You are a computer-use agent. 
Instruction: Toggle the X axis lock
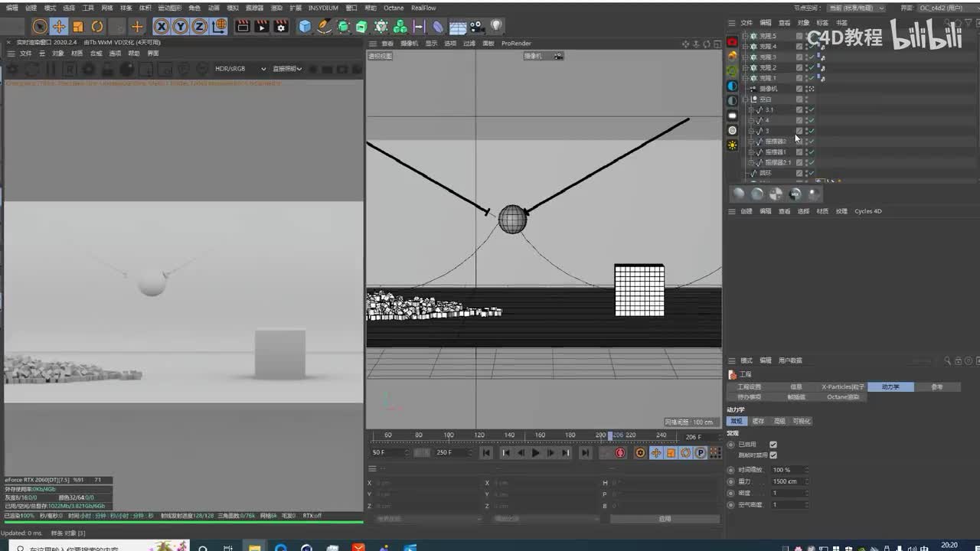click(x=162, y=27)
